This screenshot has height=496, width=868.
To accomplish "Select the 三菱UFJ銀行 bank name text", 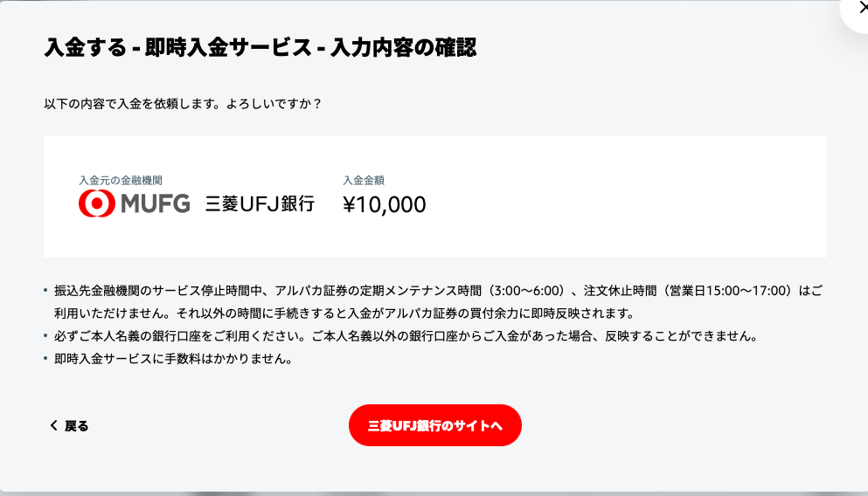I will click(260, 203).
